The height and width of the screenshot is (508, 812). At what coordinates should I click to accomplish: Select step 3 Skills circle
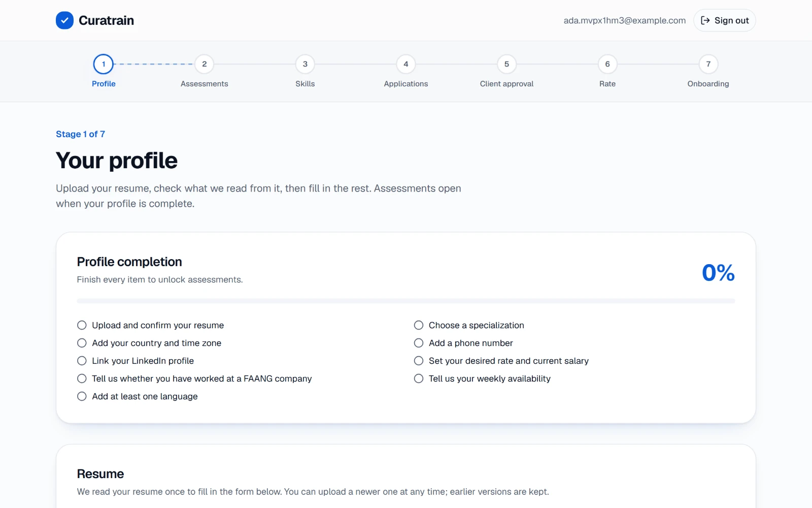click(x=305, y=64)
